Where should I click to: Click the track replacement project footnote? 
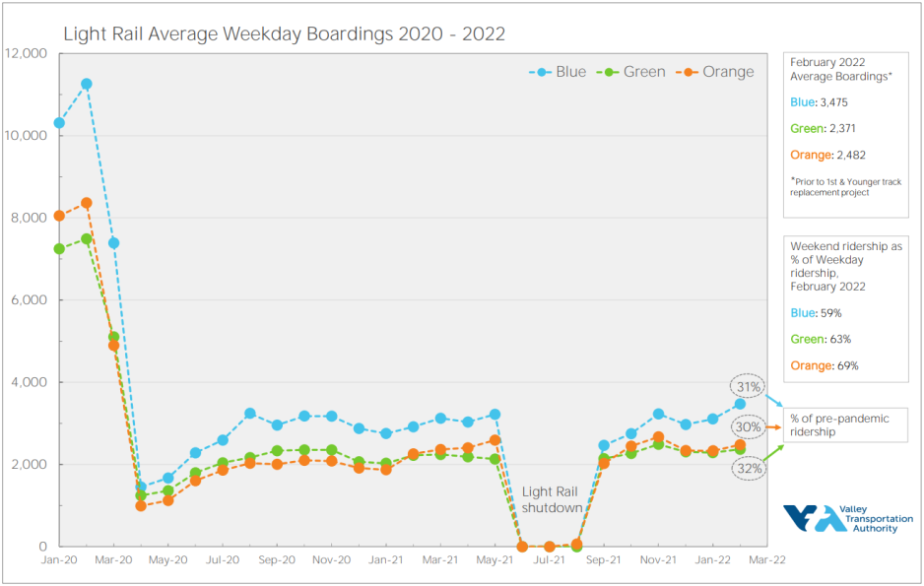coord(845,187)
